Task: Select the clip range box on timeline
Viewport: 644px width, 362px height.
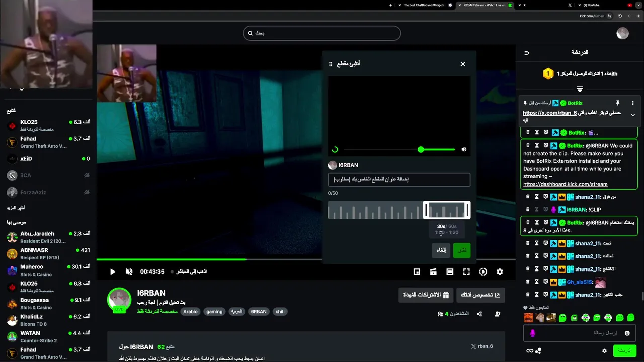Action: 447,210
